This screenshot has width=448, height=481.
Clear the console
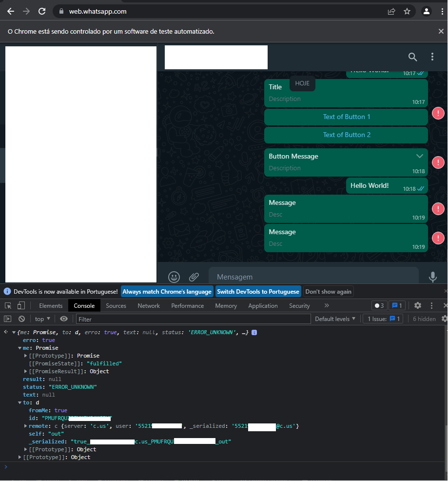(21, 319)
